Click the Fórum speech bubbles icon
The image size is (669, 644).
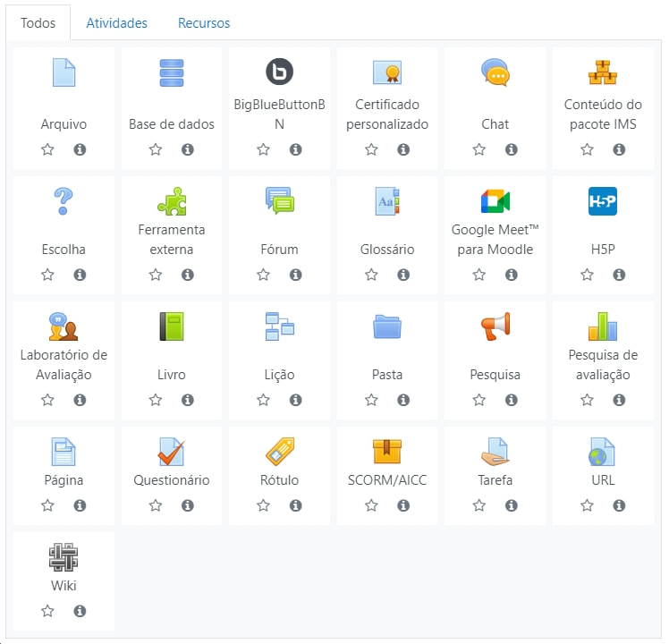pyautogui.click(x=279, y=200)
